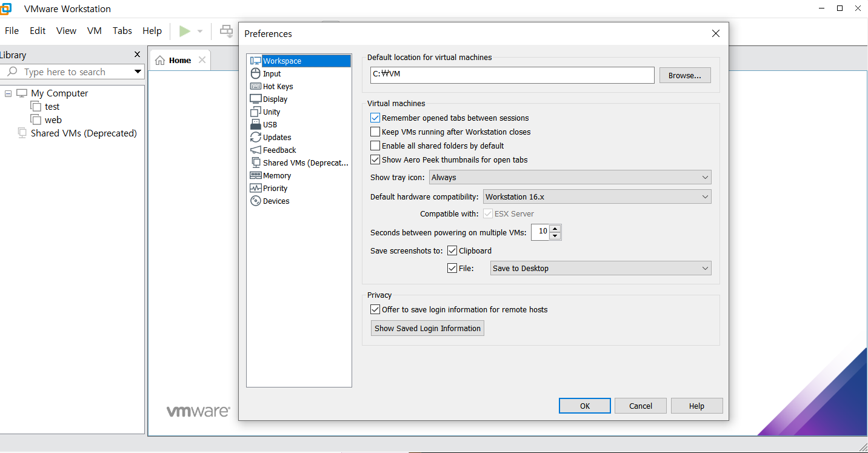Click the web VM icon
Screen dimensions: 868x453
(36, 119)
